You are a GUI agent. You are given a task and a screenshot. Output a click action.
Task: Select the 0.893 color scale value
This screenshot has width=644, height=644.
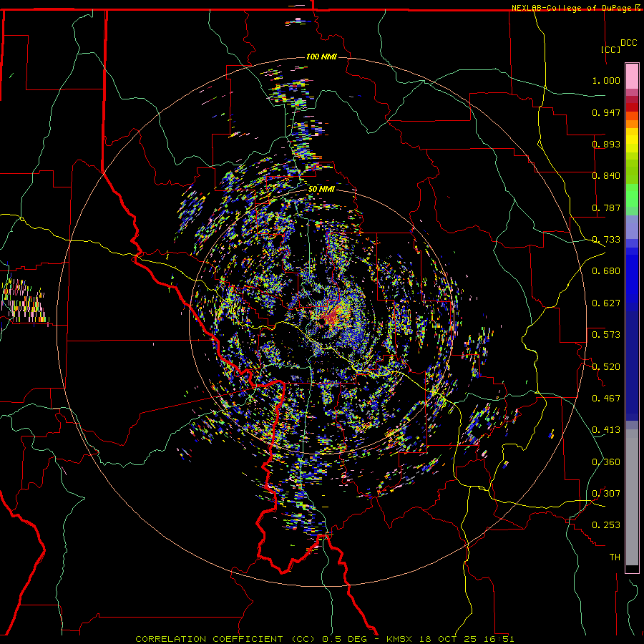606,144
